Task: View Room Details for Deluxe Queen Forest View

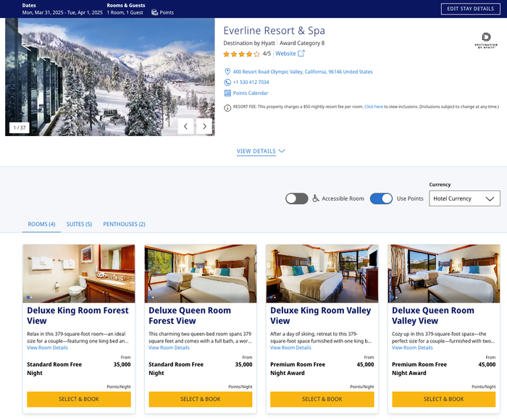Action: [169, 348]
